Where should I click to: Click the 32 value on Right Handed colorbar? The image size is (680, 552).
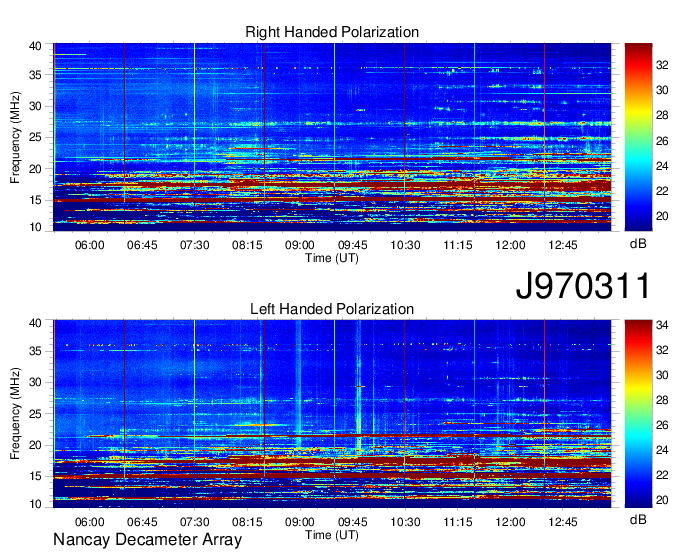pos(662,65)
